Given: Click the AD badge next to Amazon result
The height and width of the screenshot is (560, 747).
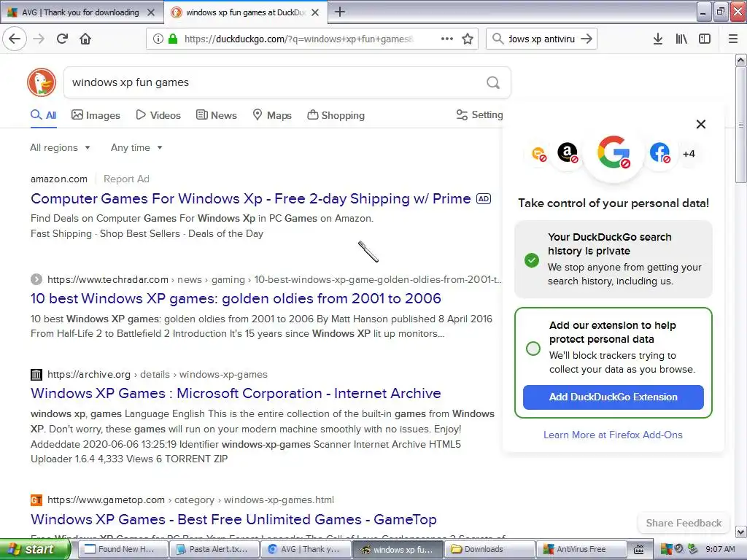Looking at the screenshot, I should point(484,199).
